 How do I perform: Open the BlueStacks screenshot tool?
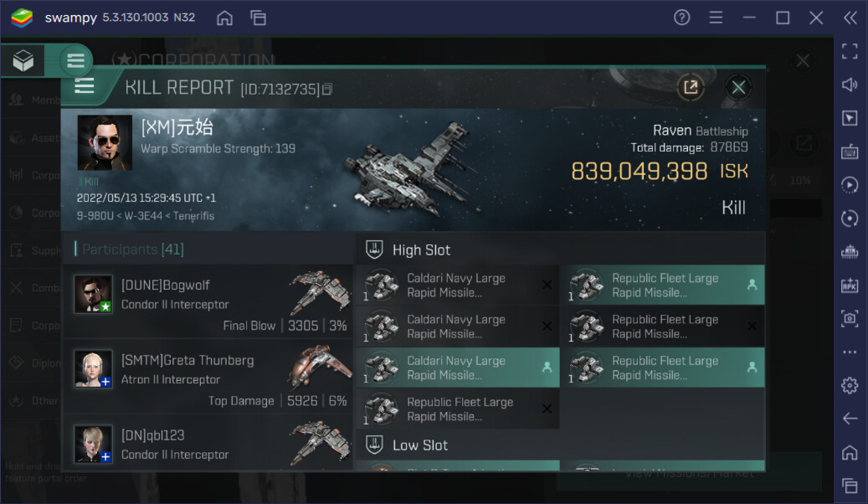pos(850,318)
